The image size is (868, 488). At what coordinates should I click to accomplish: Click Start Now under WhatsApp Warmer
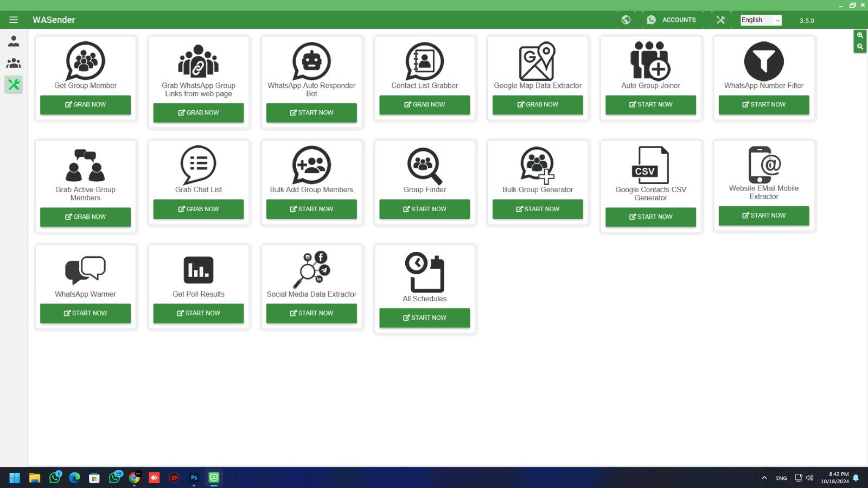click(86, 313)
